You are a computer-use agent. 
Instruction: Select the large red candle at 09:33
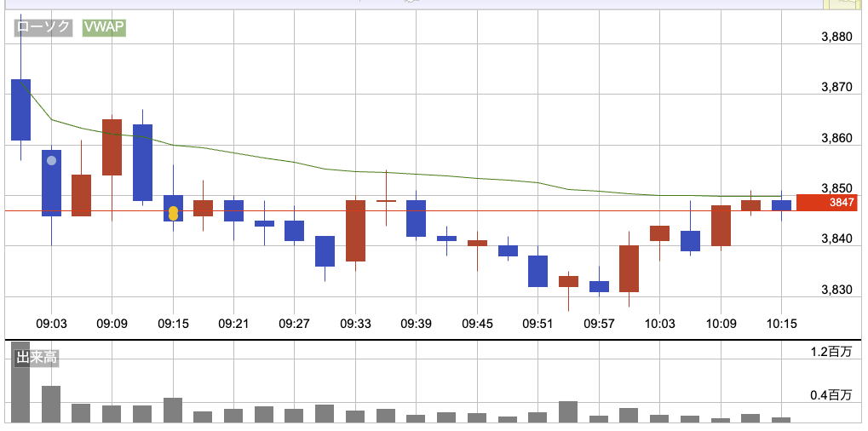(x=355, y=230)
